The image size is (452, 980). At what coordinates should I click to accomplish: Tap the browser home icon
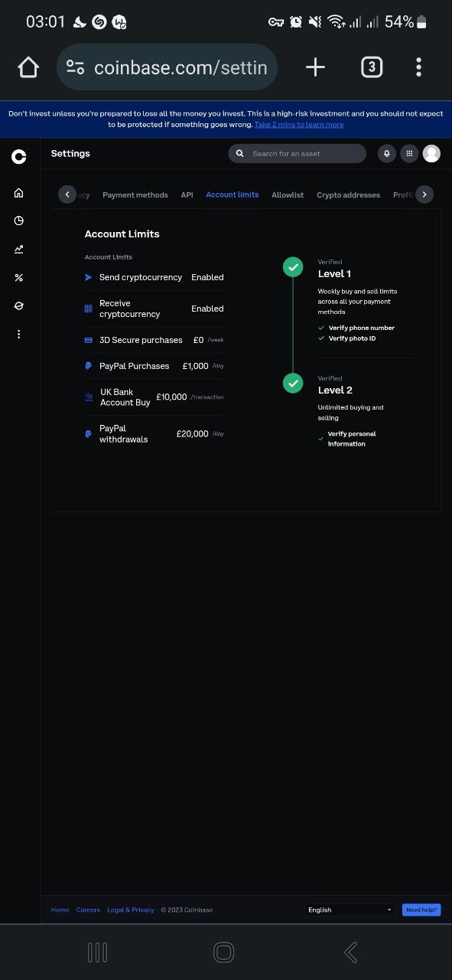coord(28,67)
